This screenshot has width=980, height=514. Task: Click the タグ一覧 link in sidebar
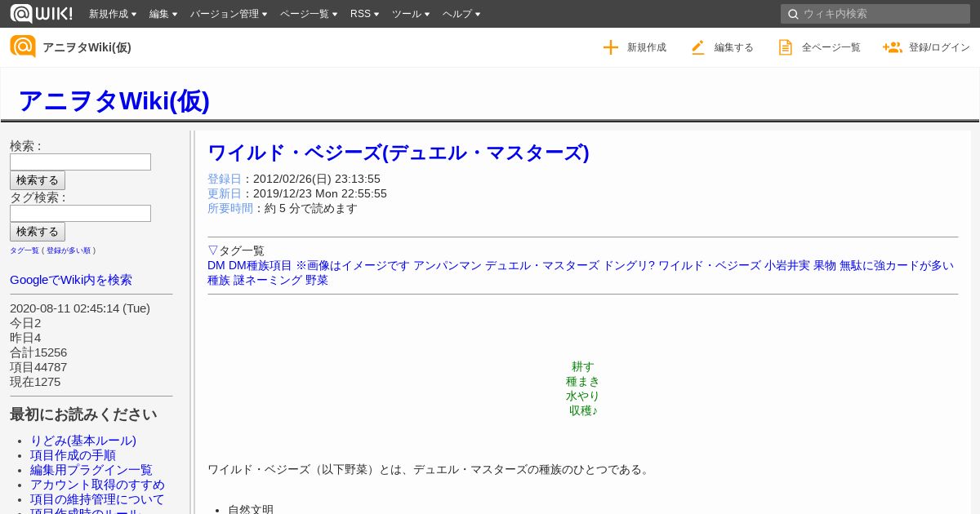(24, 250)
